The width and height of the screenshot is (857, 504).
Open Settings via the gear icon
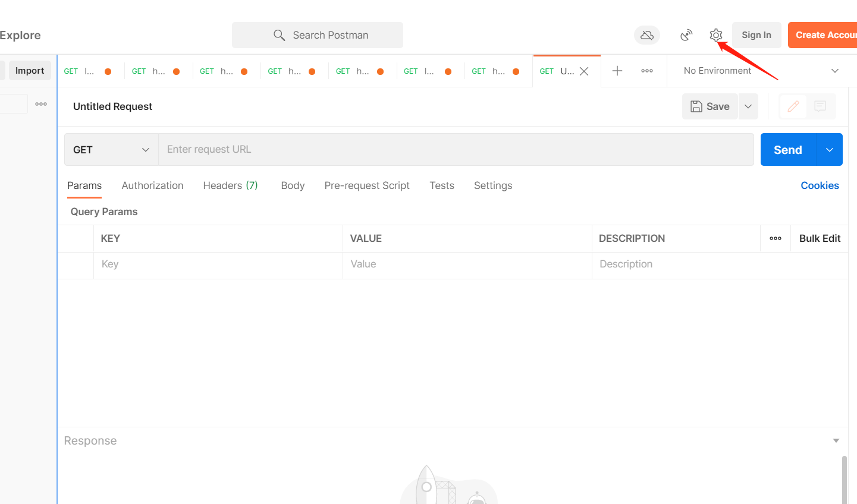(715, 35)
